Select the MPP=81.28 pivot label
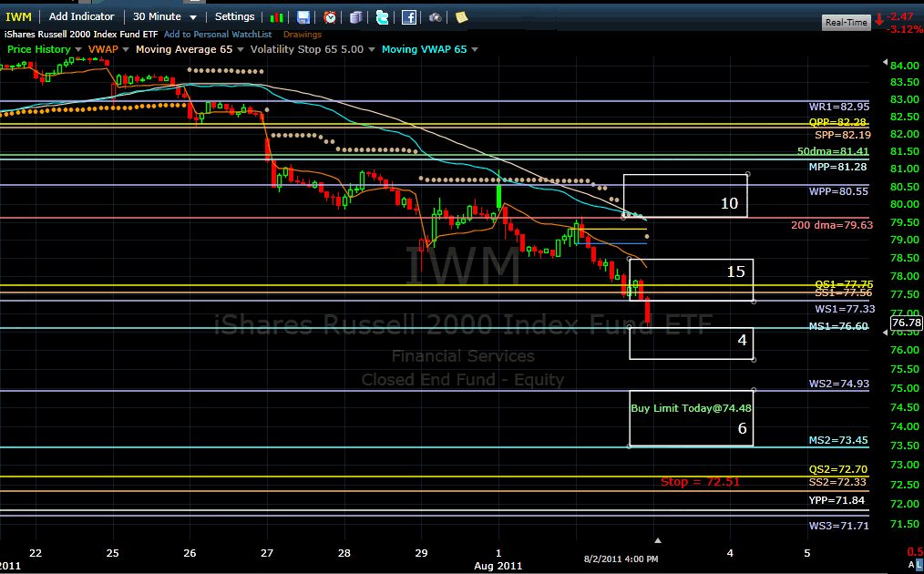924x574 pixels. pos(837,167)
